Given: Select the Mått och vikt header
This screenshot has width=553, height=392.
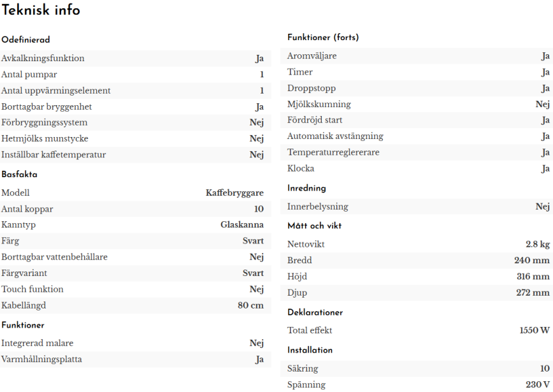Looking at the screenshot, I should (315, 226).
